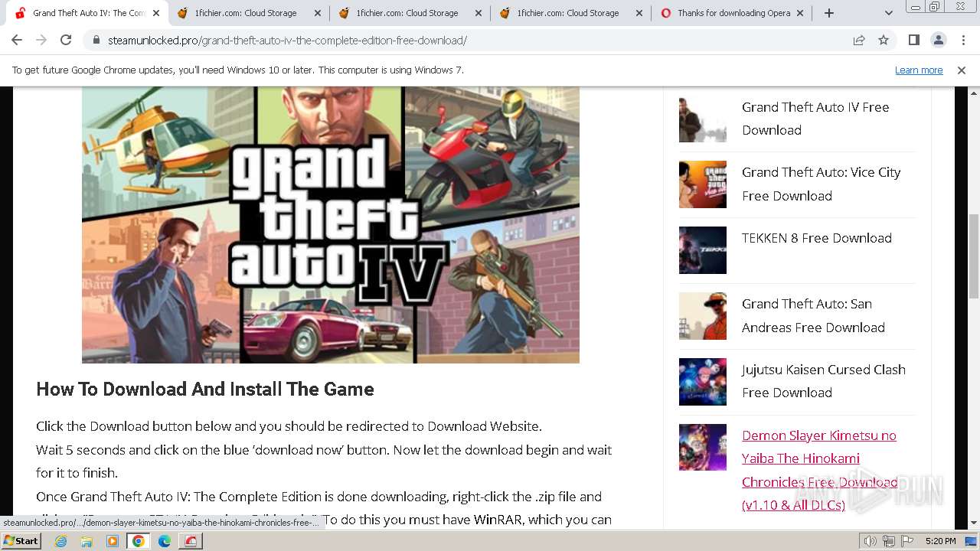980x551 pixels.
Task: Close the second 1fichier Cloud Storage tab
Action: [x=478, y=13]
